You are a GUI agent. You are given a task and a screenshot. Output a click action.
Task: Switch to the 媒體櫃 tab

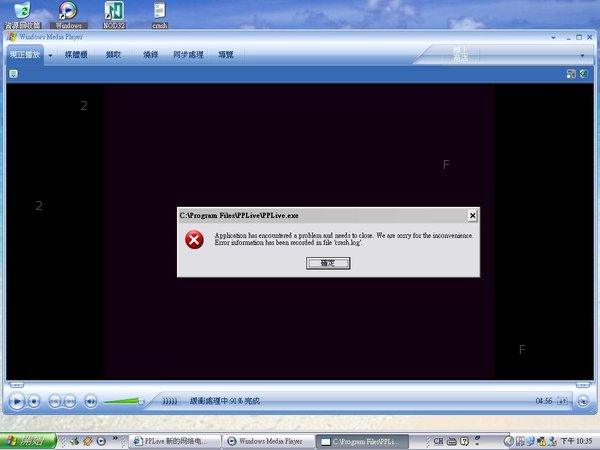tap(76, 55)
